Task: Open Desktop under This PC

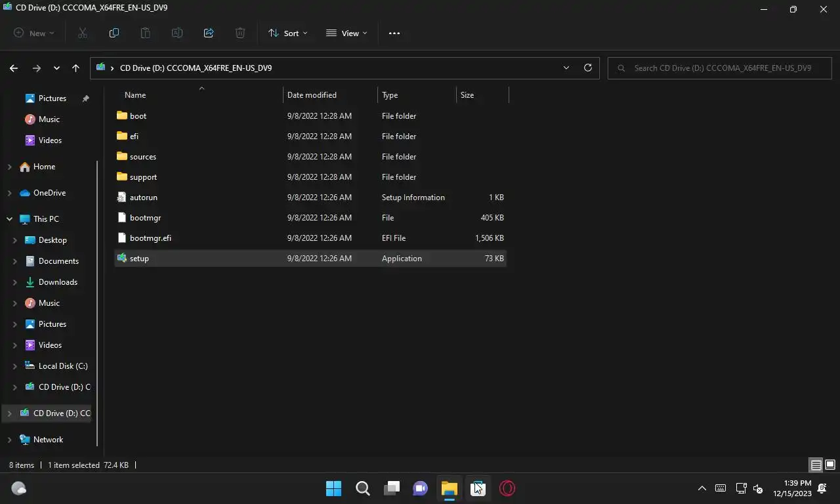Action: pos(52,240)
